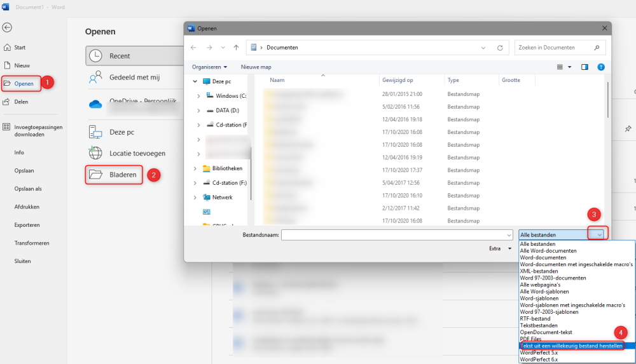This screenshot has height=364, width=636.
Task: Click the Bestandsnaam input field
Action: 397,234
